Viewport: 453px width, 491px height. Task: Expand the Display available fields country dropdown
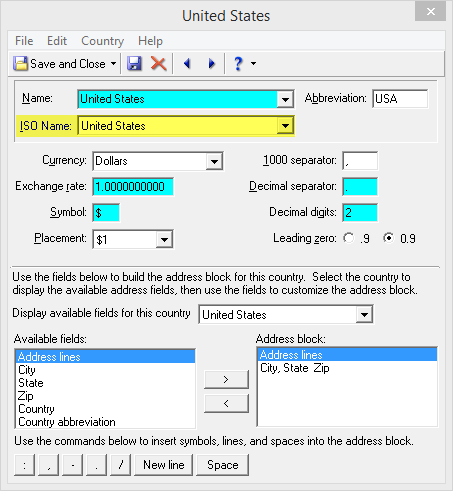364,315
